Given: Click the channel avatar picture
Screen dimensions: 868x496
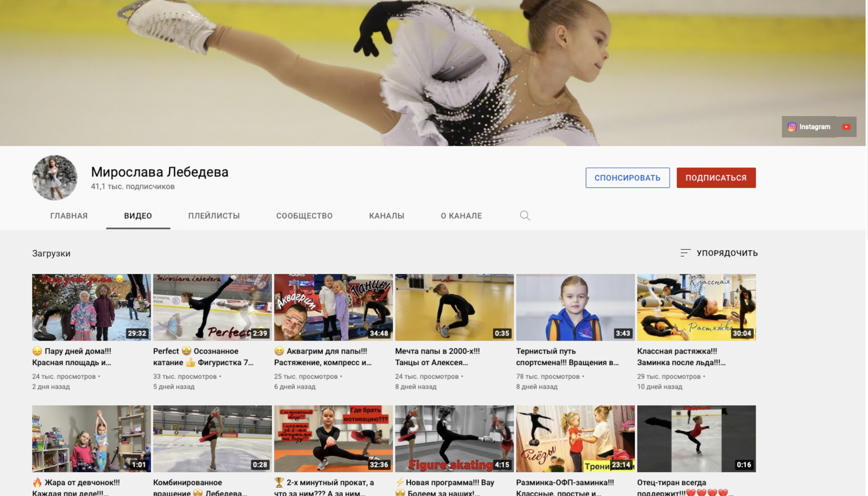Looking at the screenshot, I should coord(55,177).
